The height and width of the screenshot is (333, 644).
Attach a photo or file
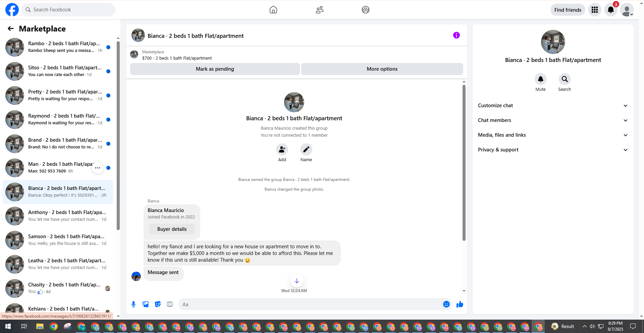tap(146, 304)
